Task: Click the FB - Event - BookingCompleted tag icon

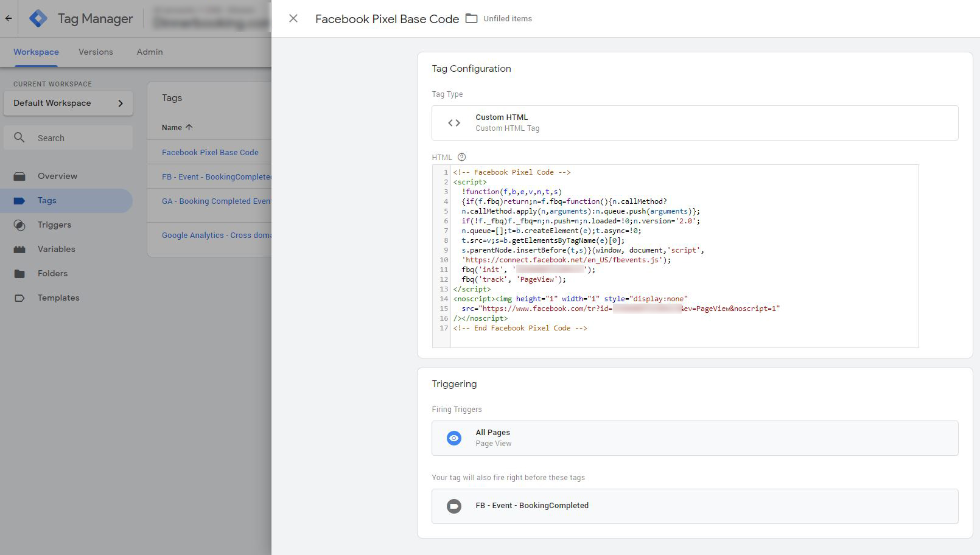Action: 454,506
